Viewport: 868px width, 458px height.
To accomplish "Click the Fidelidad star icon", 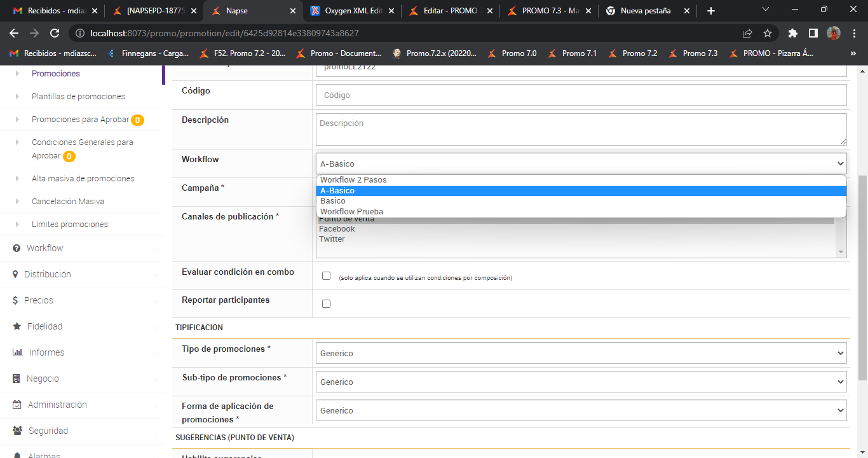I will coord(17,326).
